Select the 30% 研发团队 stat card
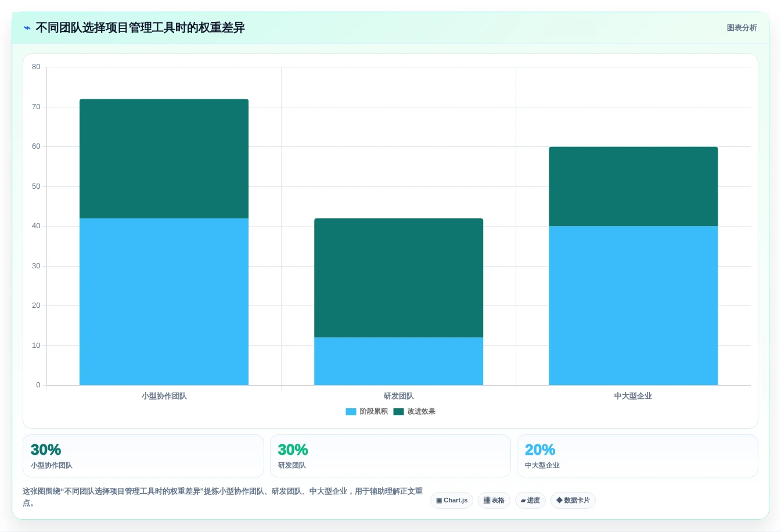781x532 pixels. pos(390,456)
